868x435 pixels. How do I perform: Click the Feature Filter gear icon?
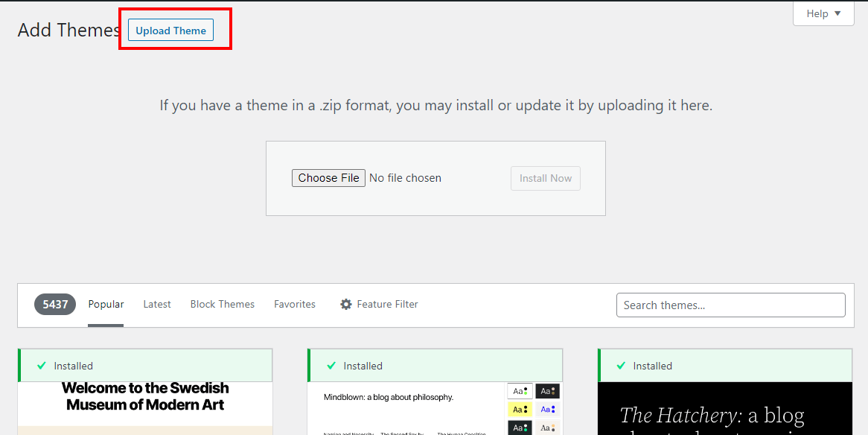(x=346, y=304)
